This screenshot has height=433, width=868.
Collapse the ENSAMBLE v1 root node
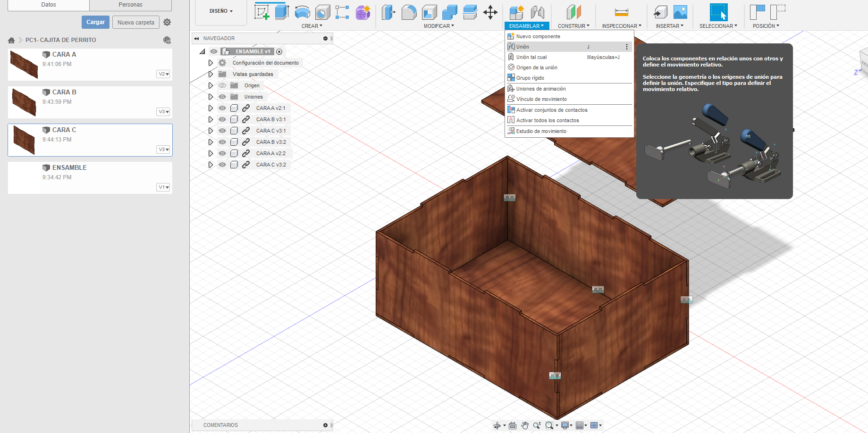coord(202,51)
